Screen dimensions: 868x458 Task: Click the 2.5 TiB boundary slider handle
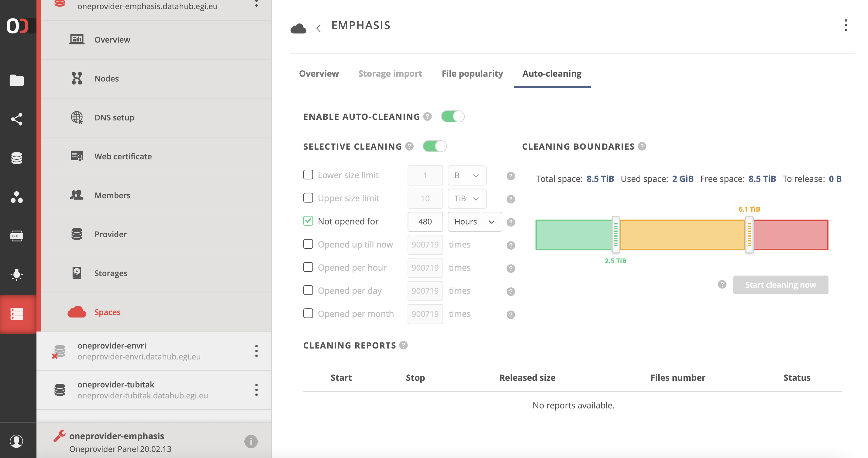click(x=616, y=234)
